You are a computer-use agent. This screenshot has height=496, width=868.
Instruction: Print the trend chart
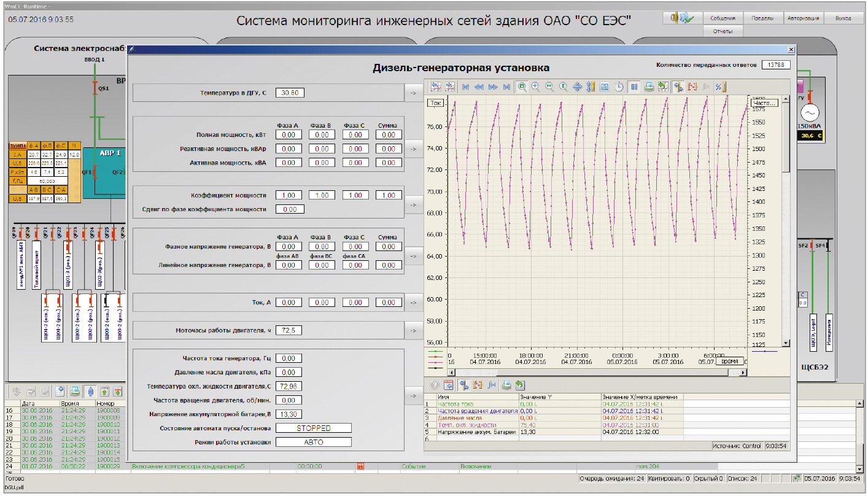pyautogui.click(x=649, y=87)
